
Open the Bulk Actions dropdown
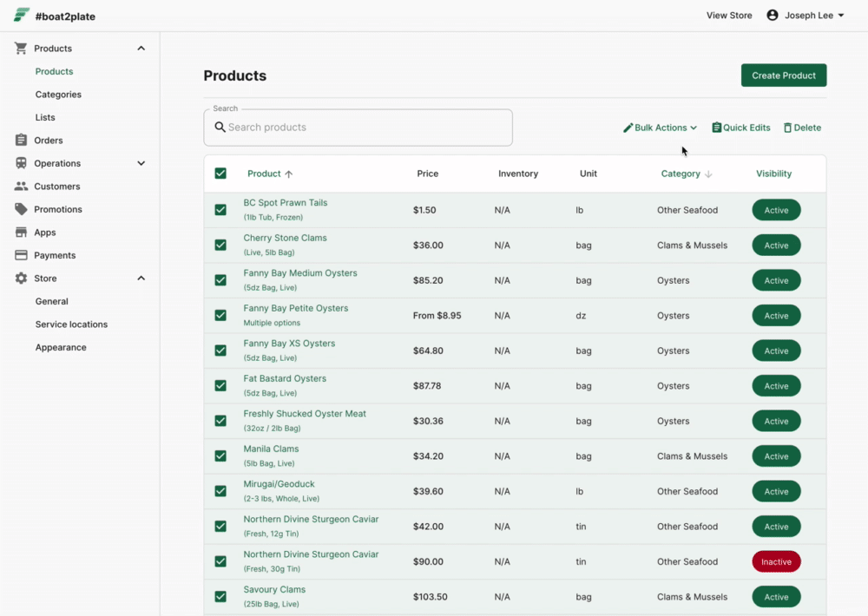[660, 128]
